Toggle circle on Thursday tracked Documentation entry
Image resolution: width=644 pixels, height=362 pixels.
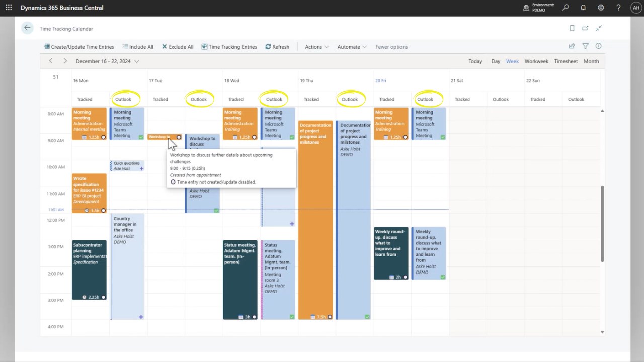click(x=330, y=317)
